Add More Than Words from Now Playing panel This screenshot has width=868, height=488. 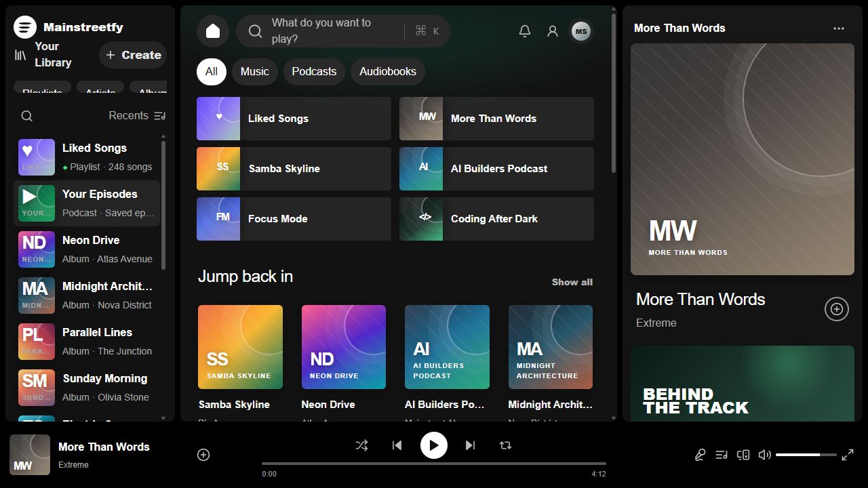[x=837, y=309]
